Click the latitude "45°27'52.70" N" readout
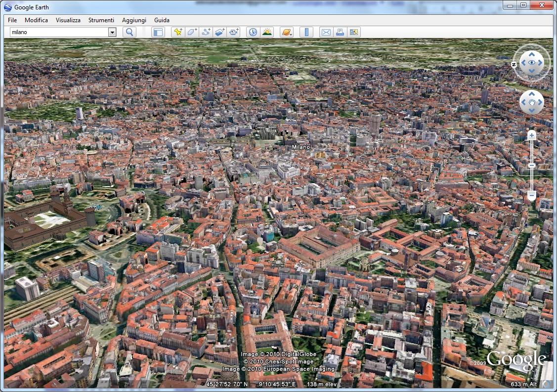The height and width of the screenshot is (392, 557). pyautogui.click(x=227, y=384)
